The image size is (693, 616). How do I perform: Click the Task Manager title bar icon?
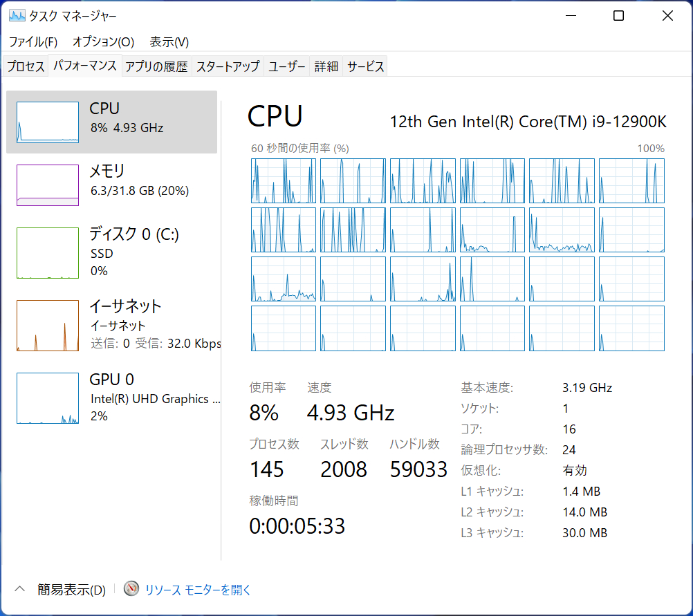(x=17, y=15)
